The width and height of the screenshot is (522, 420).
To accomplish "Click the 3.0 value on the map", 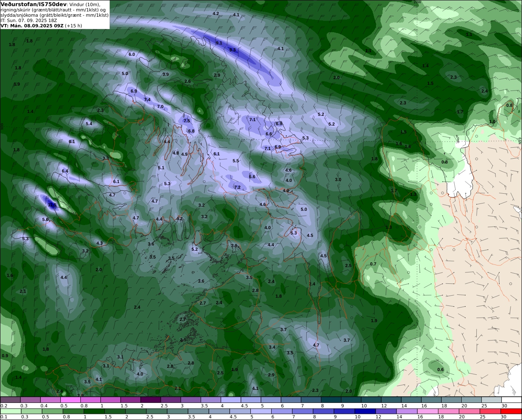I will [338, 179].
